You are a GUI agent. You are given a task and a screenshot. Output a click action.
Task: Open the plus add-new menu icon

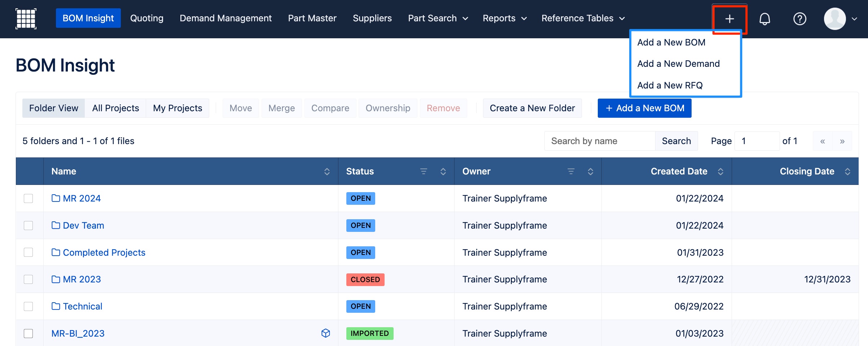click(x=729, y=19)
